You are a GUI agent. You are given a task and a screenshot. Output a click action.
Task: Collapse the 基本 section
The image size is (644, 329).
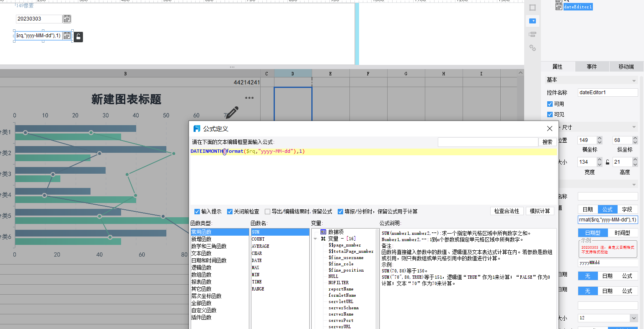tap(634, 80)
